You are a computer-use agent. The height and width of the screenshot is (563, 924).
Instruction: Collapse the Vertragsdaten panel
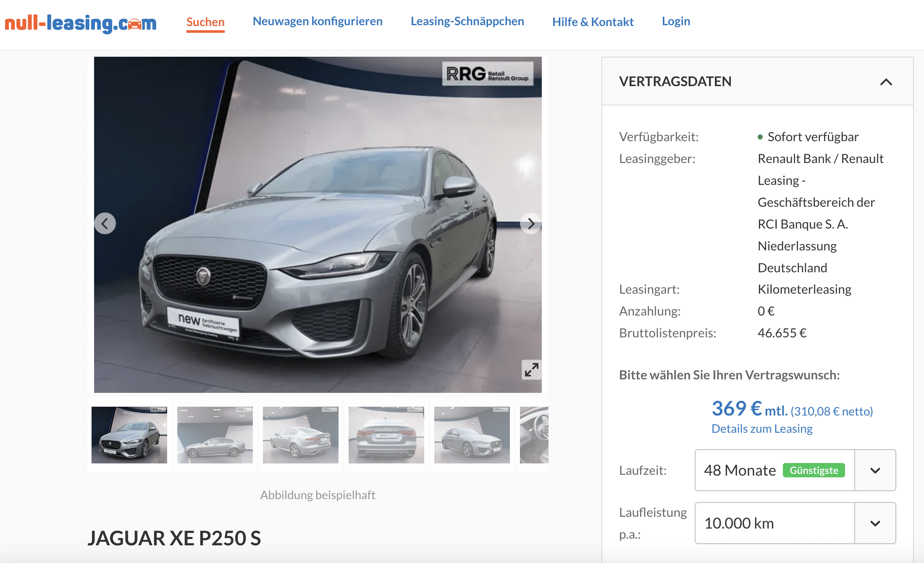886,82
